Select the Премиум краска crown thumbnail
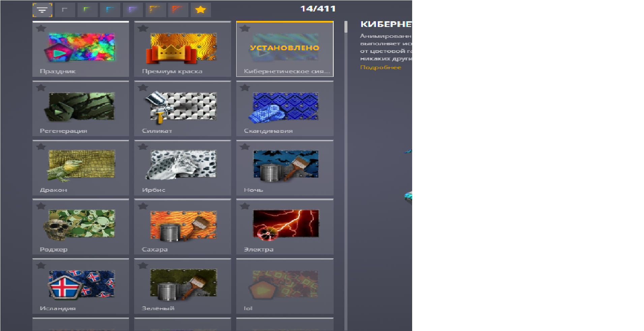The width and height of the screenshot is (644, 331). (x=182, y=48)
